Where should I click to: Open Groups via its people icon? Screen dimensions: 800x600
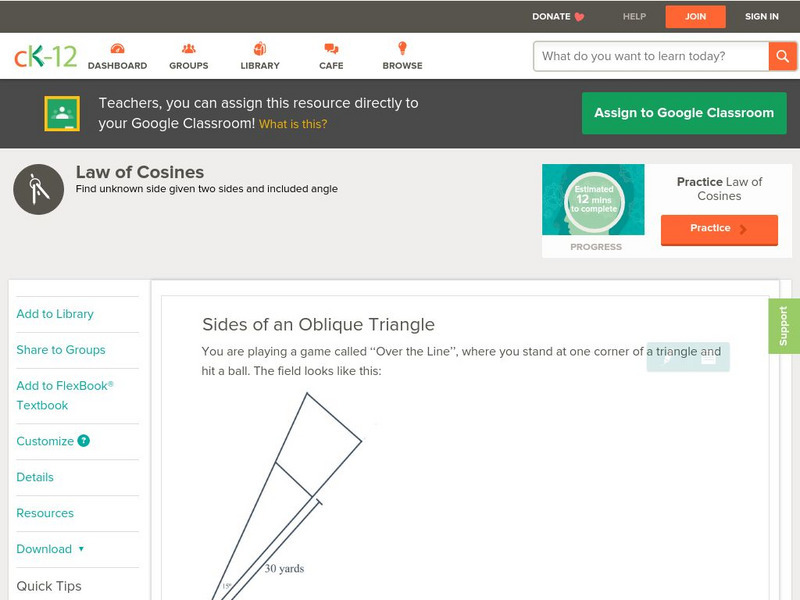click(x=188, y=47)
